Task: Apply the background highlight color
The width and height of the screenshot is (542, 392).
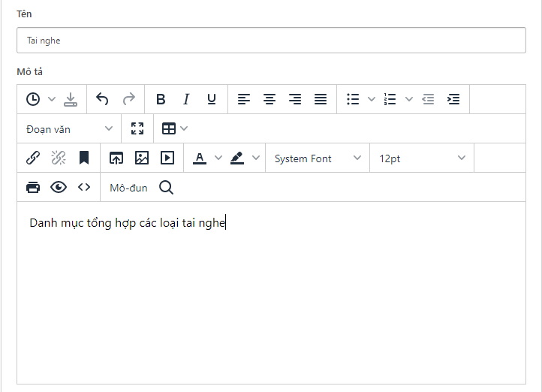Action: 237,158
